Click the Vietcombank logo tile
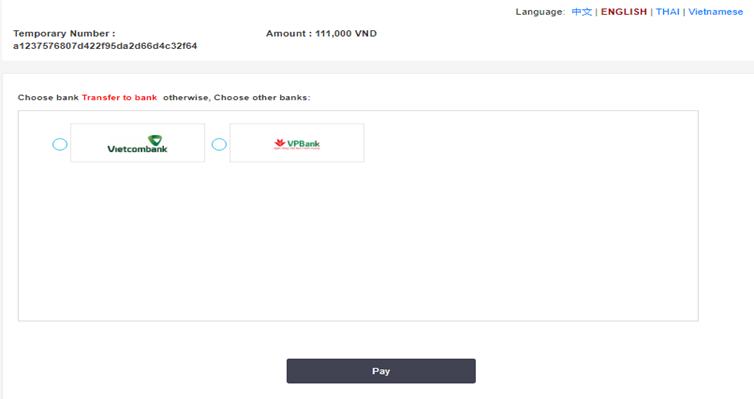Image resolution: width=754 pixels, height=399 pixels. coord(138,143)
